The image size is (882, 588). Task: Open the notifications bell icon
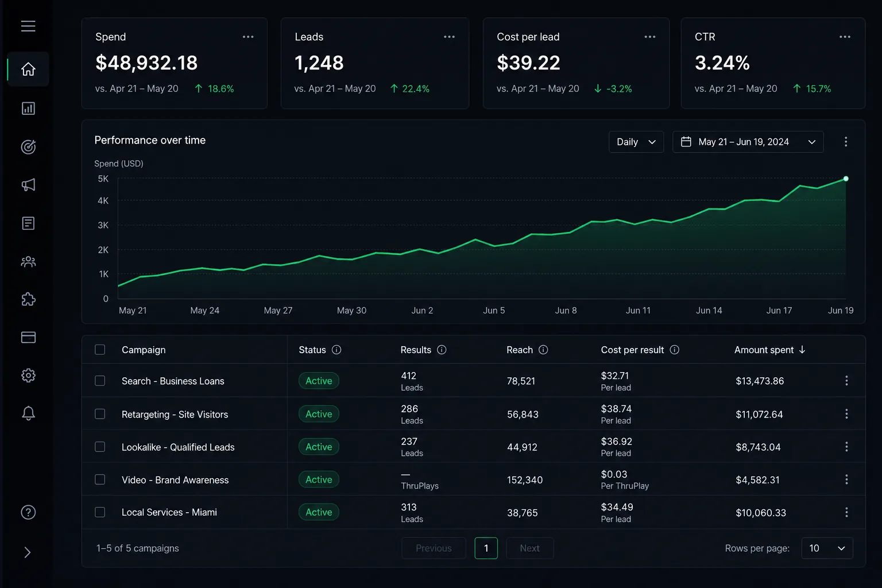28,413
